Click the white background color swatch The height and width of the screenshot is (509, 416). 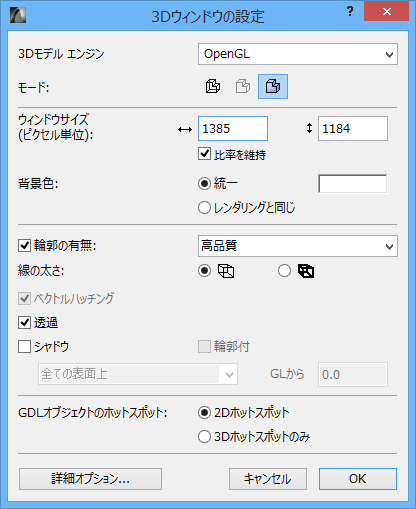tap(353, 183)
